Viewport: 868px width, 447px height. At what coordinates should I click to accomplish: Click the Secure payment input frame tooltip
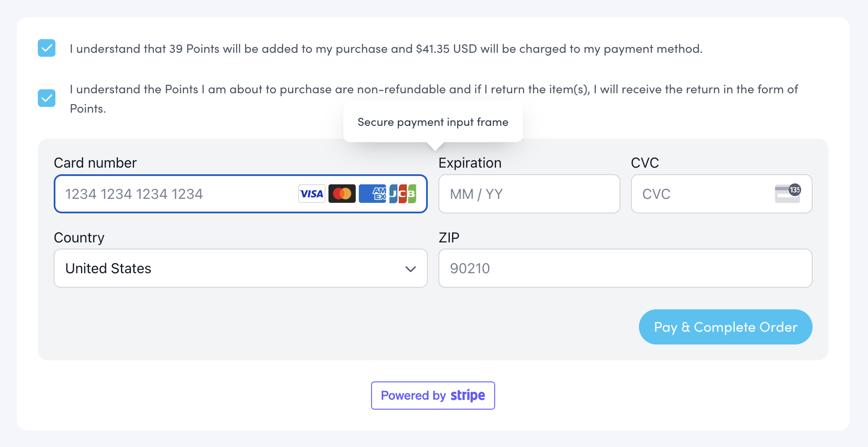pos(433,122)
